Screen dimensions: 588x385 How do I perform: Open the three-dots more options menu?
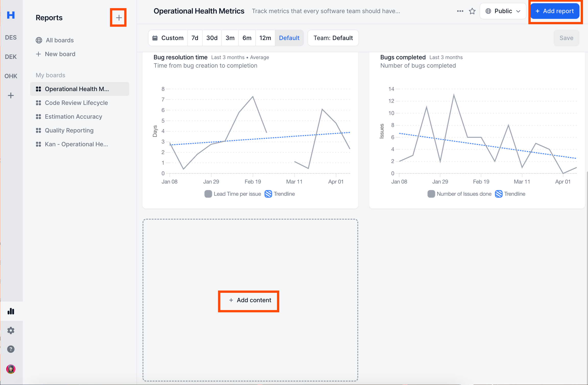coord(460,11)
